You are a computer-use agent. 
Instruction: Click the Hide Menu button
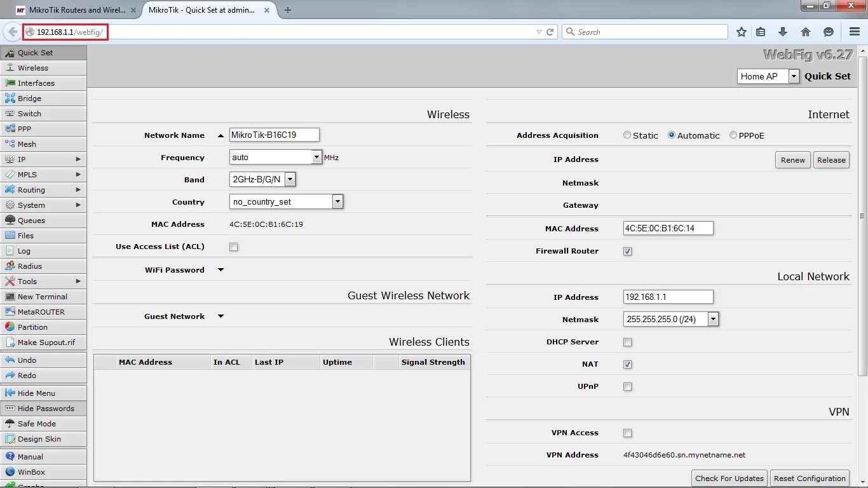pyautogui.click(x=43, y=393)
